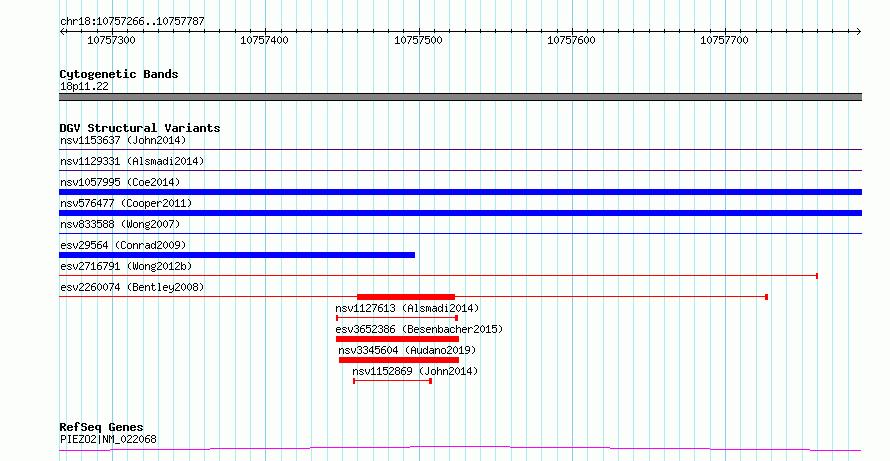
Task: Select the RefSeq Genes track title
Action: tap(102, 427)
